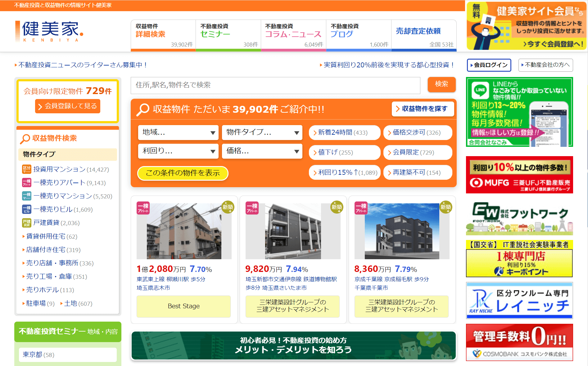588x366 pixels.
Task: Click the 戸建賃貸 type icon
Action: click(27, 223)
